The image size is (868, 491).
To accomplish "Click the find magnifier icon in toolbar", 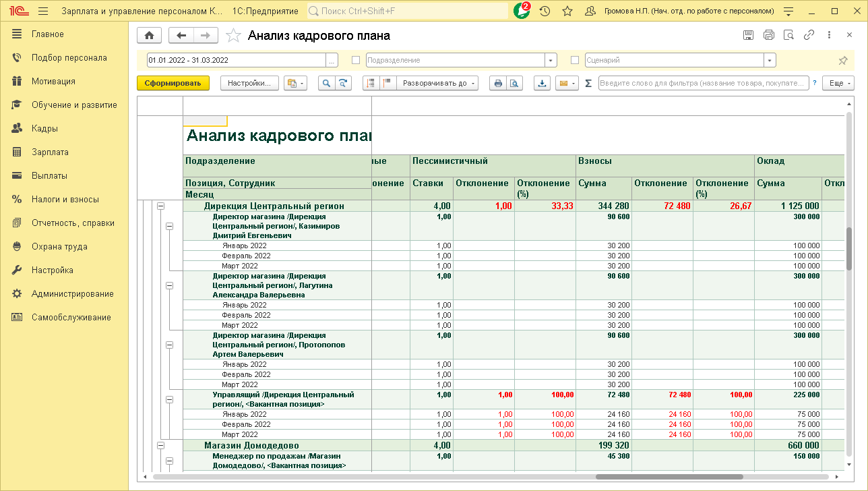I will (x=326, y=83).
